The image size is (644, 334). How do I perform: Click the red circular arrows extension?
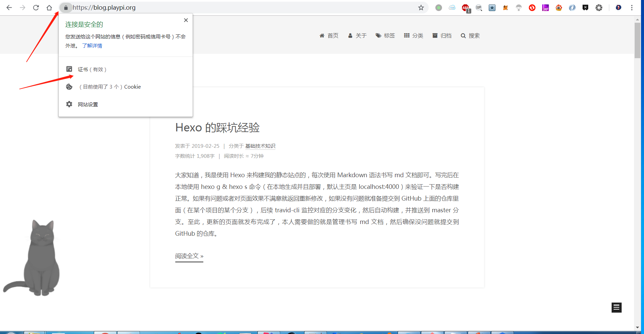pos(532,7)
